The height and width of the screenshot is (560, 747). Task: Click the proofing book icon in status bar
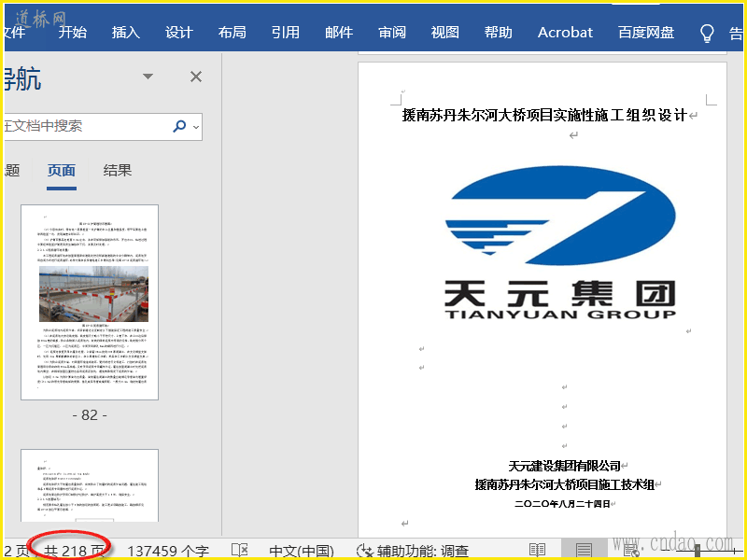click(x=240, y=550)
